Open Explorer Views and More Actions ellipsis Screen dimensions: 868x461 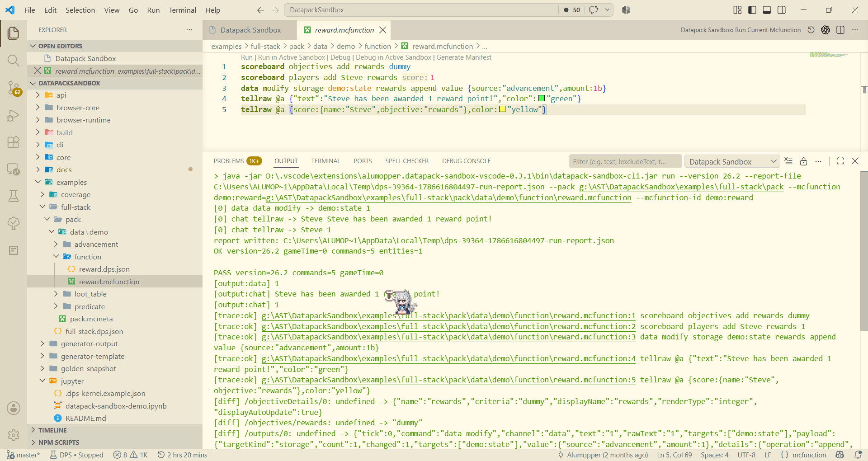(x=189, y=30)
